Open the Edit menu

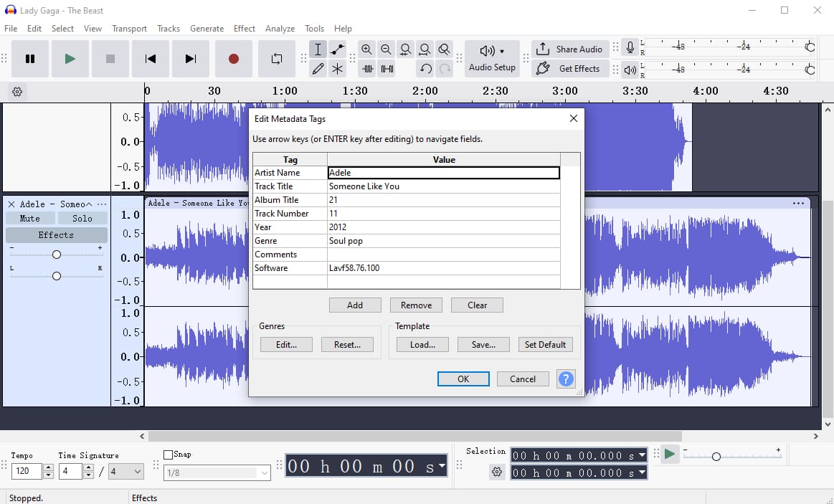pos(34,28)
